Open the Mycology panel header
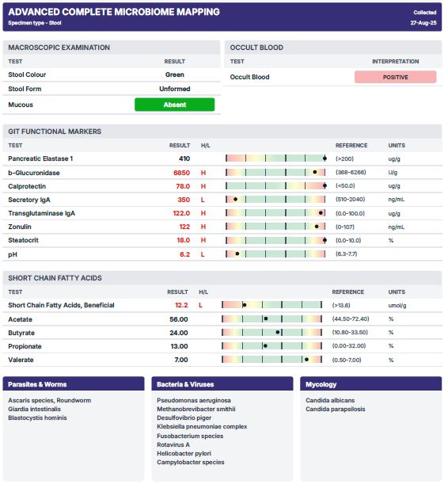This screenshot has height=488, width=448. click(371, 384)
